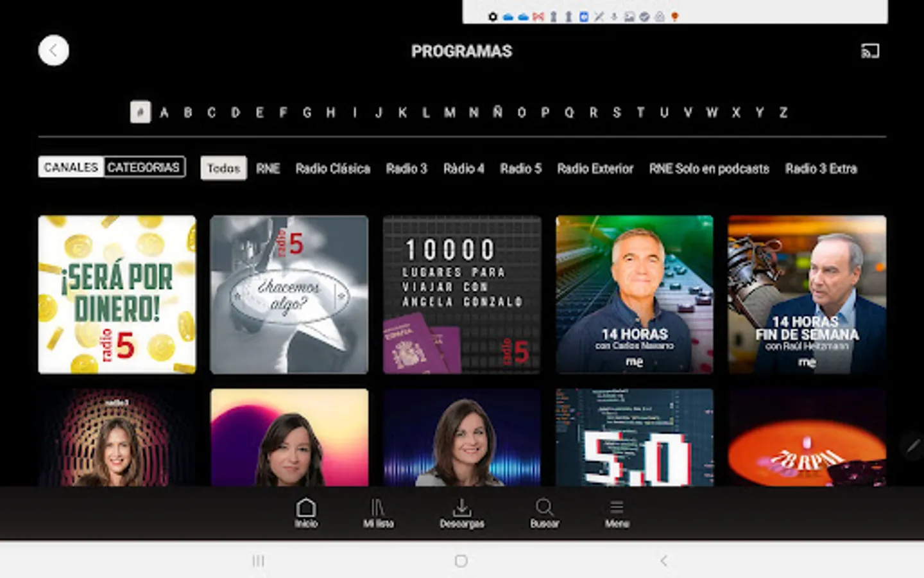Select the Radio 3 tab

click(x=406, y=168)
